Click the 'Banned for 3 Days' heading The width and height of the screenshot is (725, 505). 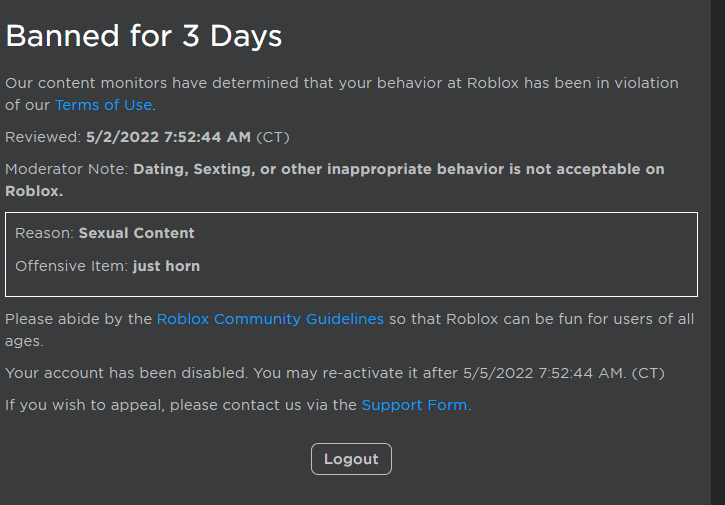click(144, 37)
